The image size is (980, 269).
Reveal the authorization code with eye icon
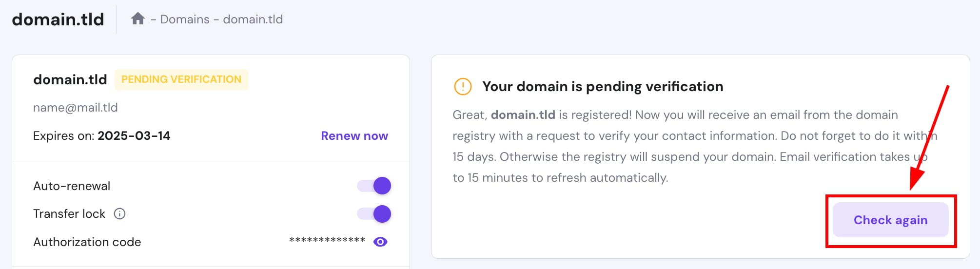point(380,242)
